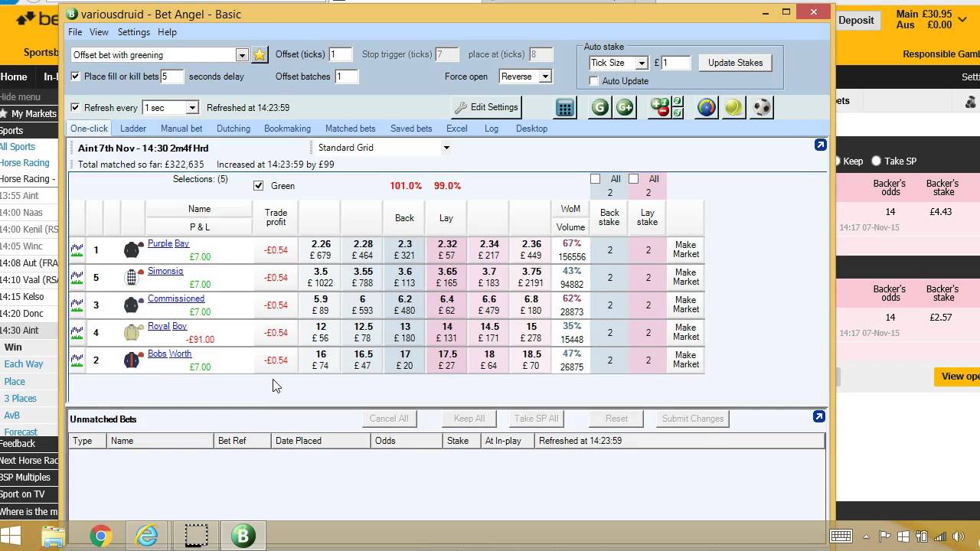Open the Settings menu
Viewport: 980px width, 551px height.
click(x=134, y=32)
